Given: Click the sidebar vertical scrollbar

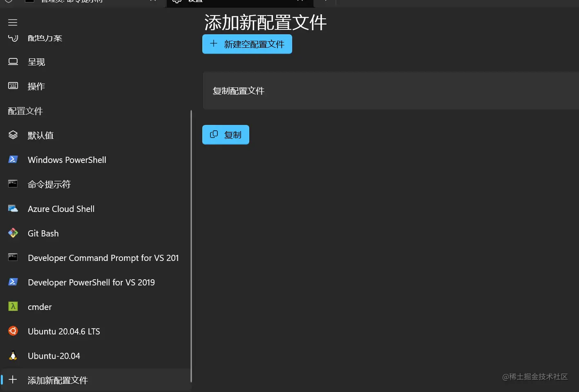Looking at the screenshot, I should [x=191, y=246].
